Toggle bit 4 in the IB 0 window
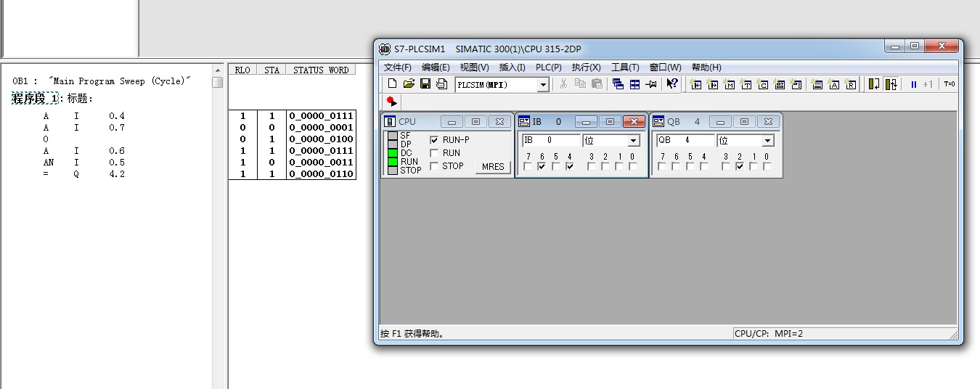Image resolution: width=980 pixels, height=389 pixels. [x=570, y=167]
